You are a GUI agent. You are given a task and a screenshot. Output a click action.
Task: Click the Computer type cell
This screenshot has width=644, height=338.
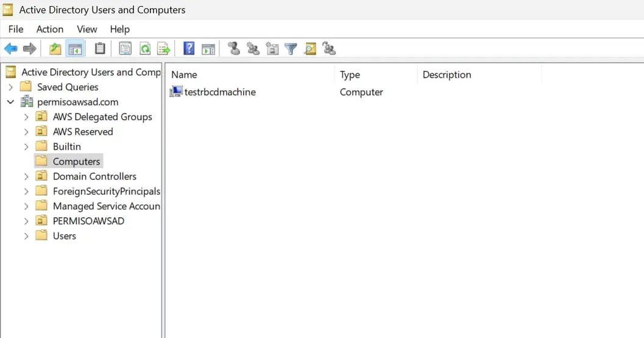click(361, 92)
